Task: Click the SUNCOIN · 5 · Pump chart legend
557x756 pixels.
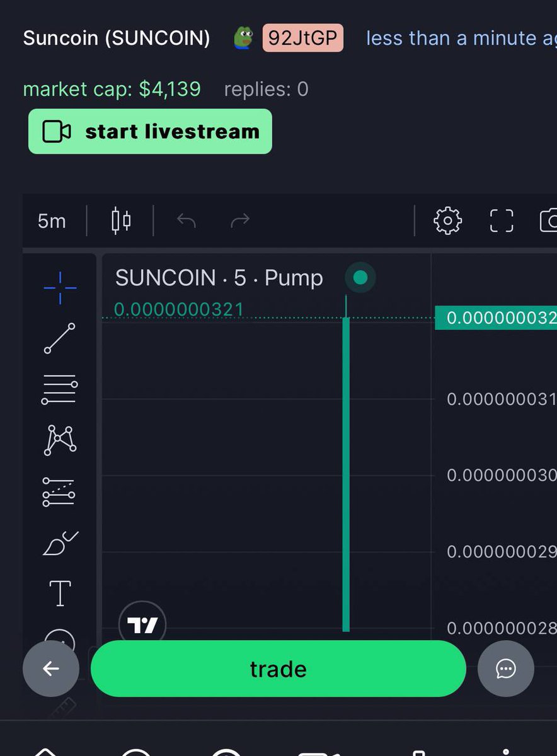Action: pos(219,278)
